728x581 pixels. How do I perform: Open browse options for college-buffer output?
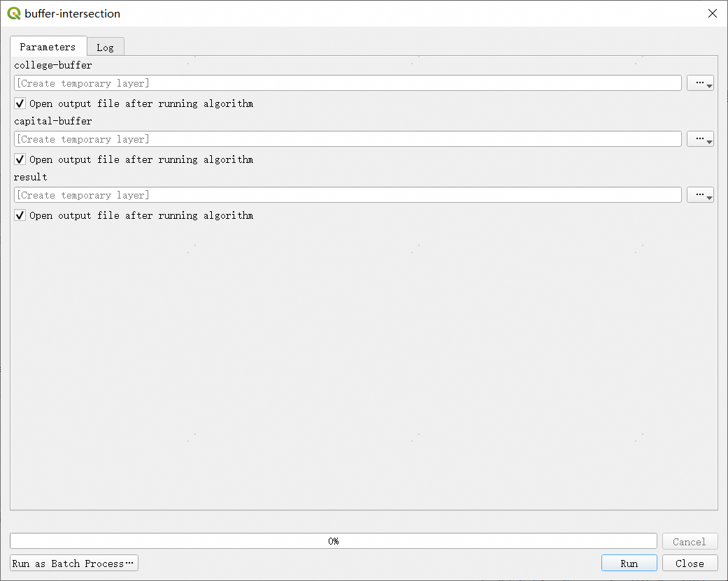pos(700,83)
